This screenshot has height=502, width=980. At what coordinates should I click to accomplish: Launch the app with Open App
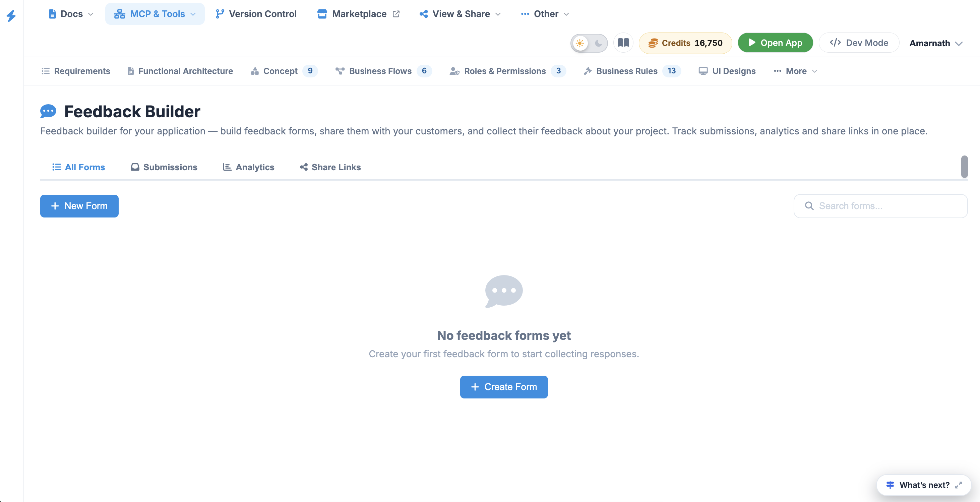(775, 43)
